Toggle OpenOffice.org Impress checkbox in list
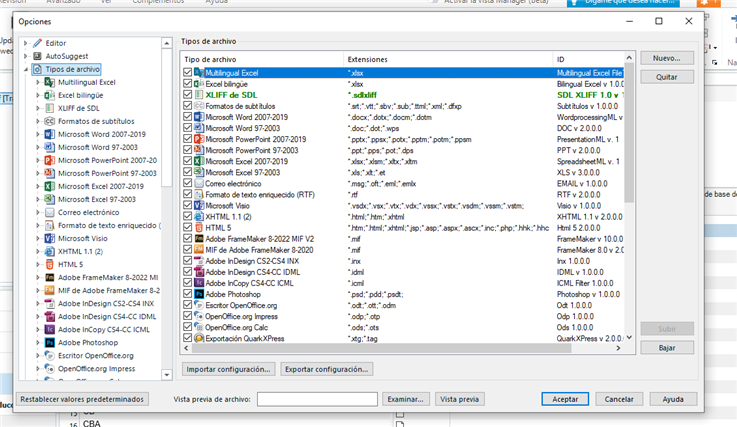The height and width of the screenshot is (427, 737). (188, 316)
